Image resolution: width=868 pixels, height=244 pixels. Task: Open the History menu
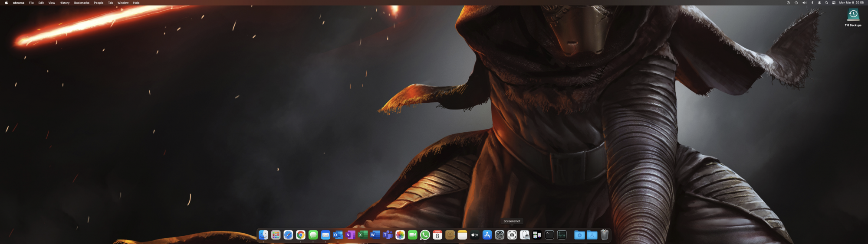coord(65,3)
